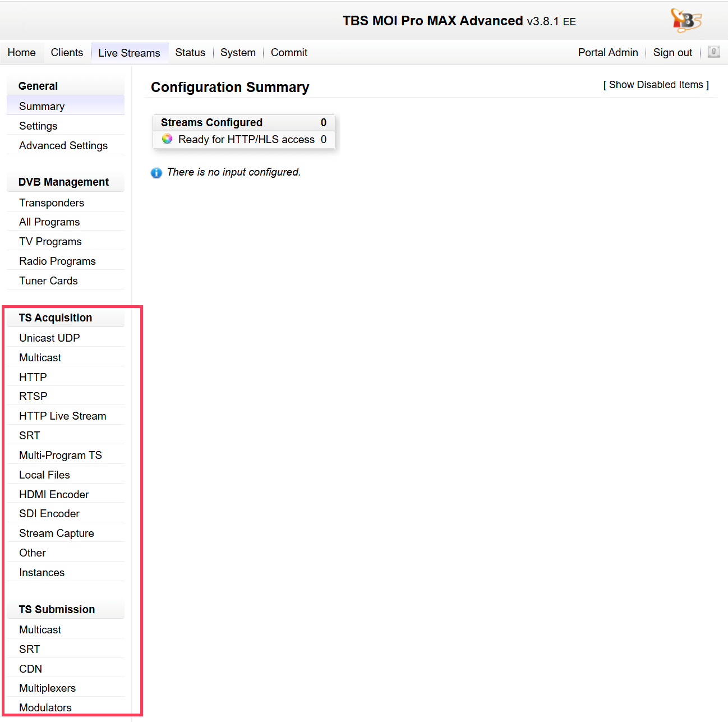Go to the Commit page
The width and height of the screenshot is (728, 722).
point(289,53)
